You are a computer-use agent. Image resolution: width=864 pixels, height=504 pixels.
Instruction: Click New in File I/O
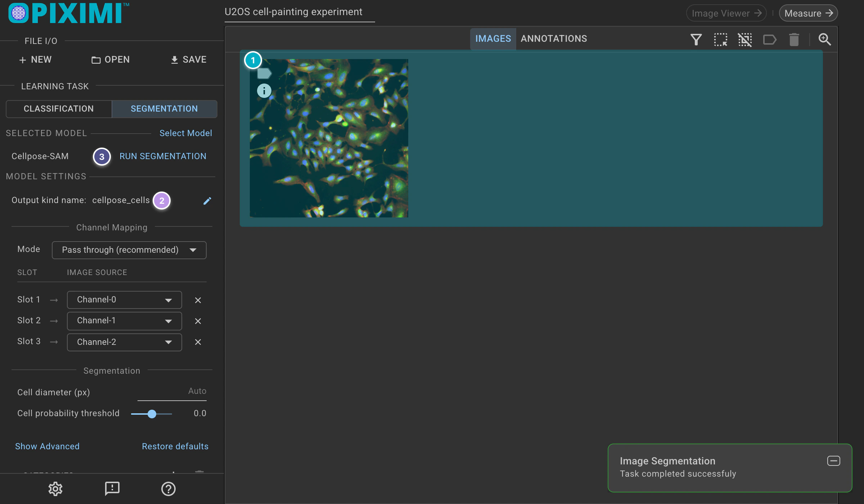[x=35, y=60]
